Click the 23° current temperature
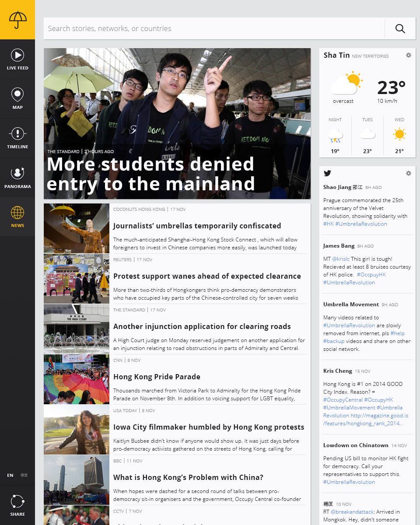 click(x=391, y=88)
